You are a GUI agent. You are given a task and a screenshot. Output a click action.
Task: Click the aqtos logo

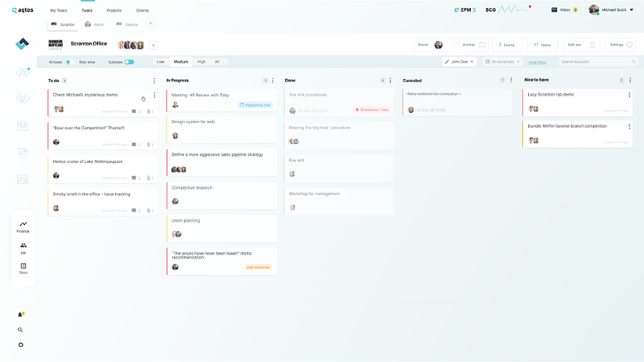tap(22, 10)
